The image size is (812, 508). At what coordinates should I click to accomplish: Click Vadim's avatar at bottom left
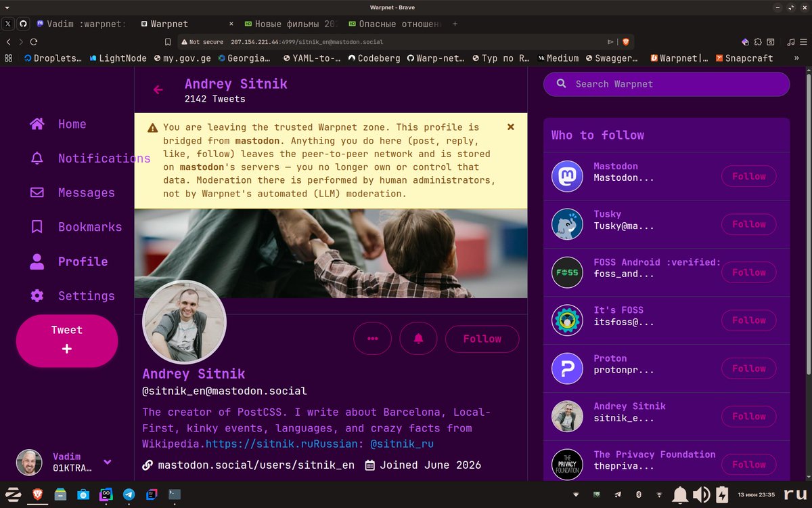[x=29, y=462]
